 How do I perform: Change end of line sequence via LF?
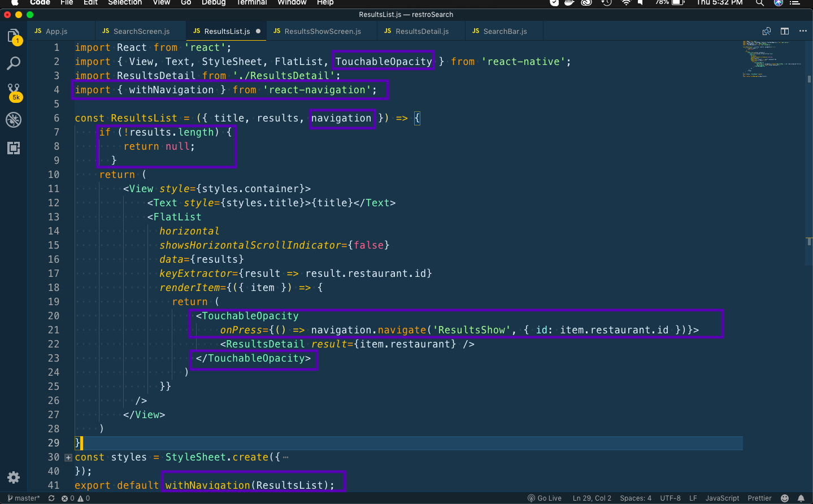pyautogui.click(x=693, y=498)
